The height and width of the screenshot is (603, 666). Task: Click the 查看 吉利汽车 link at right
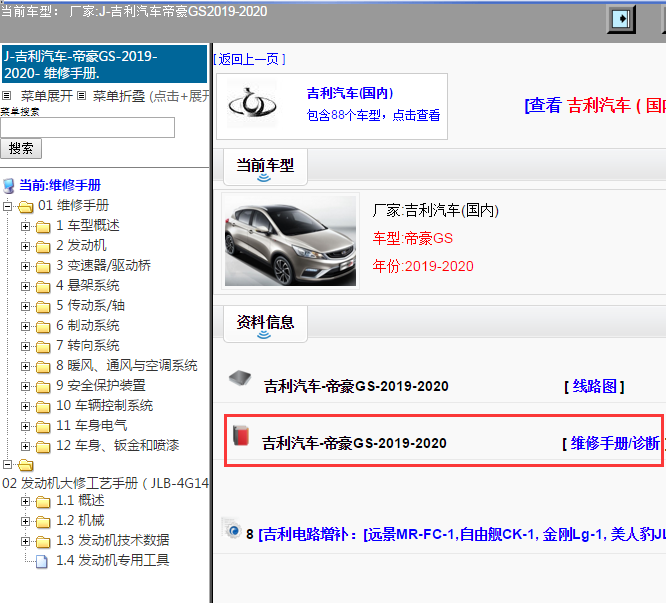(x=595, y=105)
